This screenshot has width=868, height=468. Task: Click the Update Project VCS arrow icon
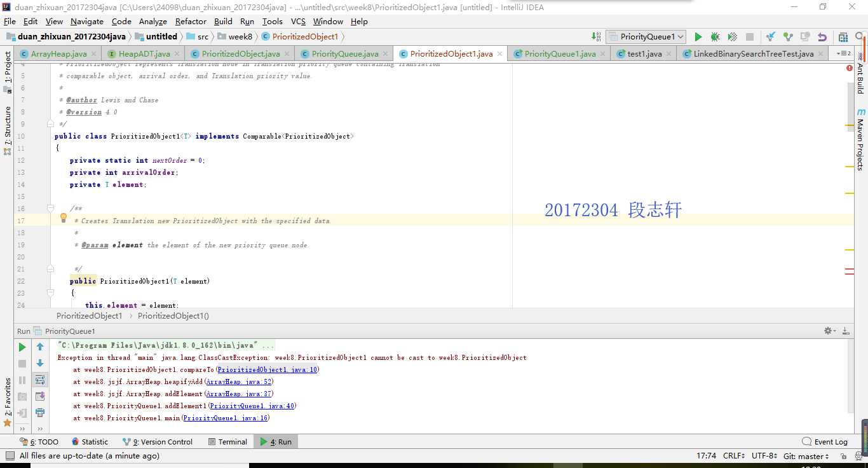(x=771, y=37)
